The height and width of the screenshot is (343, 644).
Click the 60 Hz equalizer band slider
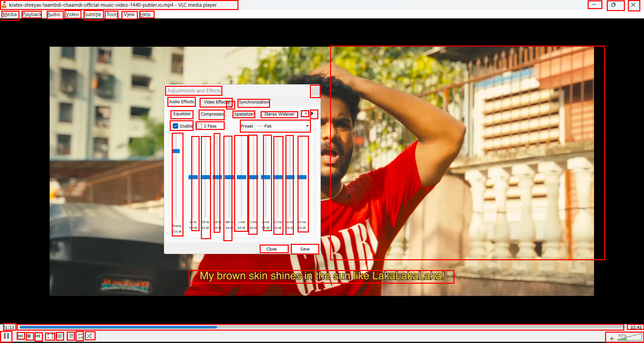click(x=193, y=177)
